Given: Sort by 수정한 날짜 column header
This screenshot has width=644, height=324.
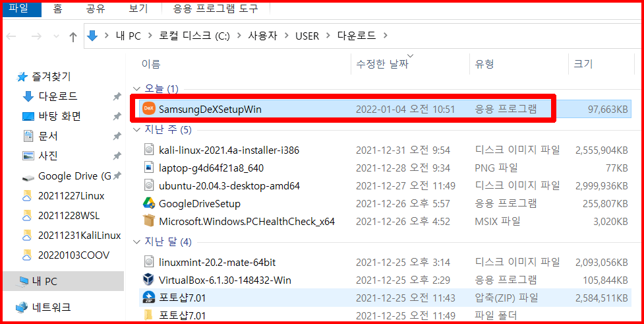Looking at the screenshot, I should (x=382, y=64).
